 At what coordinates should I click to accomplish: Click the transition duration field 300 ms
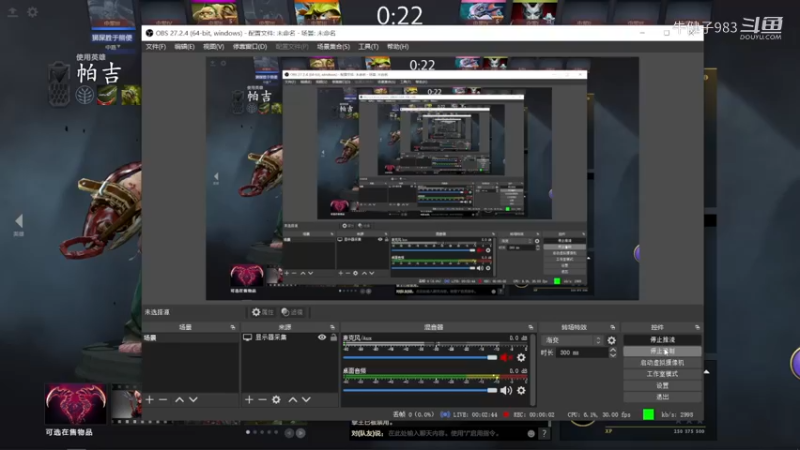tap(582, 353)
